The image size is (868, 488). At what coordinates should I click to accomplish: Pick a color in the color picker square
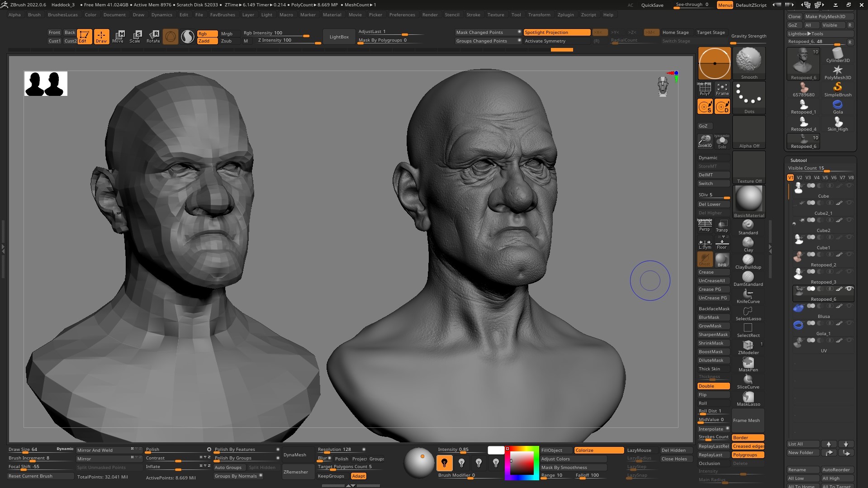[522, 463]
